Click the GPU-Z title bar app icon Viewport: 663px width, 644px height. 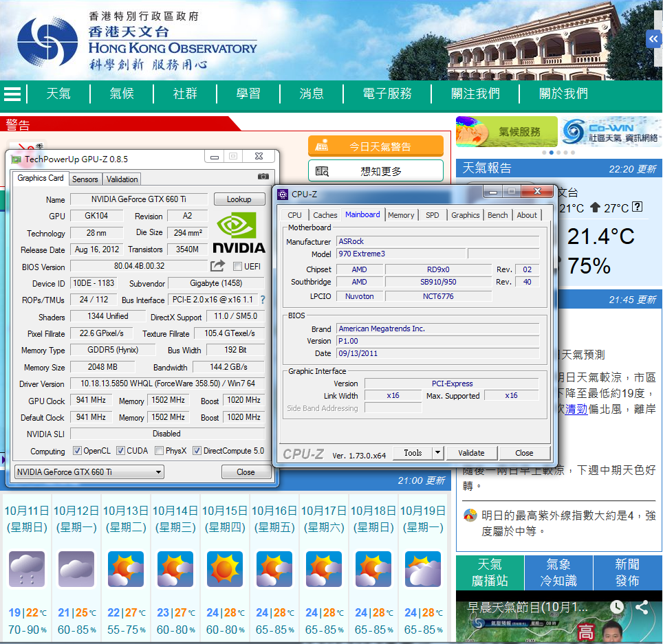pos(17,159)
